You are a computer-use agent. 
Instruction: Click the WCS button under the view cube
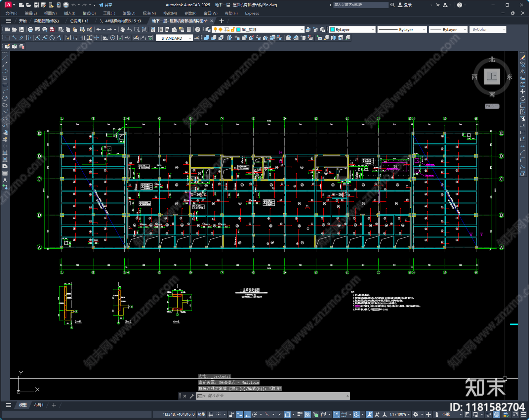[492, 106]
